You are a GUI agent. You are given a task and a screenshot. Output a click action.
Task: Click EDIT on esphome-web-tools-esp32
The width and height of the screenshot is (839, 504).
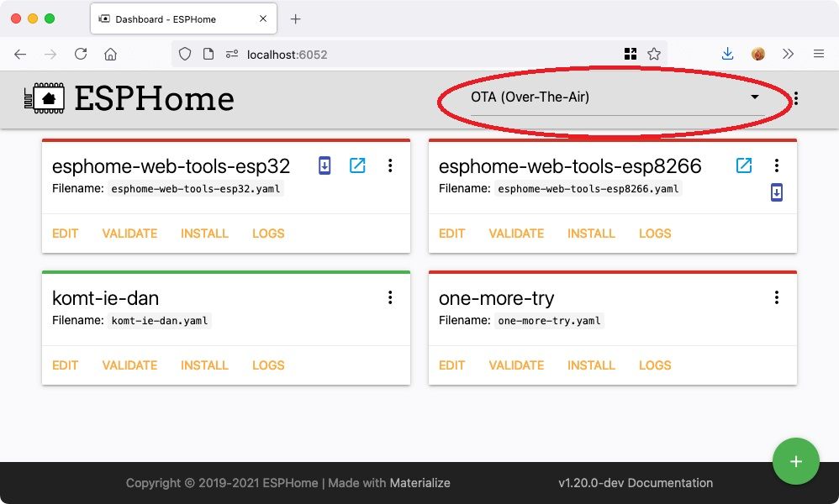point(66,234)
